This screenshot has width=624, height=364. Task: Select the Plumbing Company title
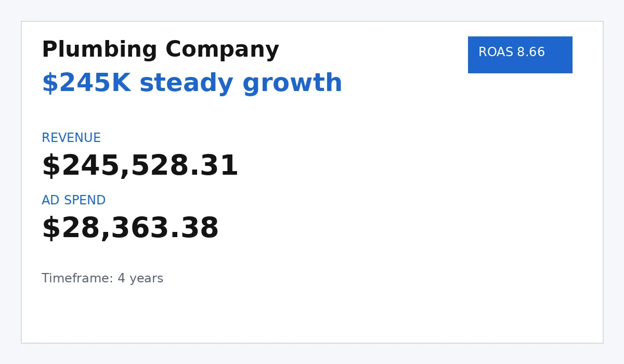pyautogui.click(x=160, y=50)
